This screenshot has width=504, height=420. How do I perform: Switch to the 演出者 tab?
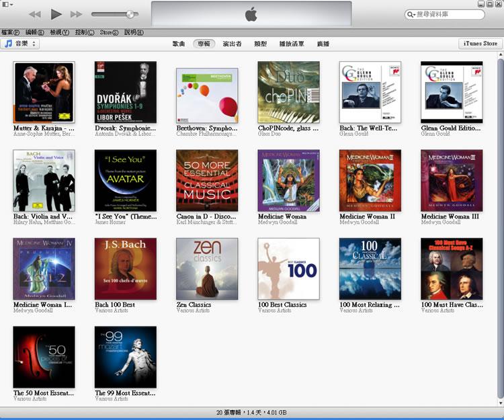[x=232, y=44]
